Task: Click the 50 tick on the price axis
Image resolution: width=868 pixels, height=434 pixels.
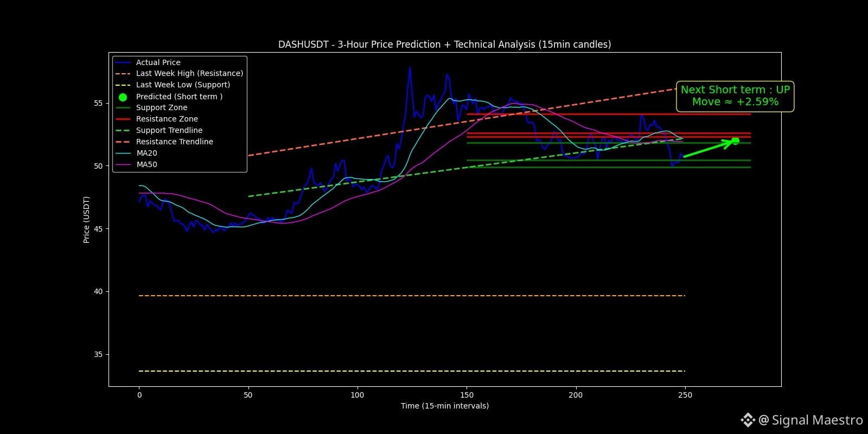Action: coord(98,166)
